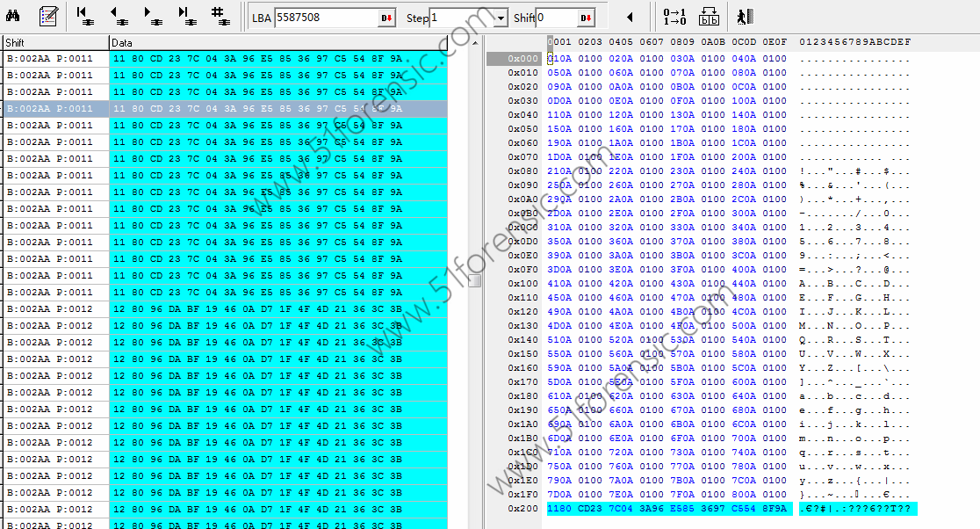The image size is (980, 529).
Task: Click the bit invert 0→1 icon
Action: click(674, 16)
